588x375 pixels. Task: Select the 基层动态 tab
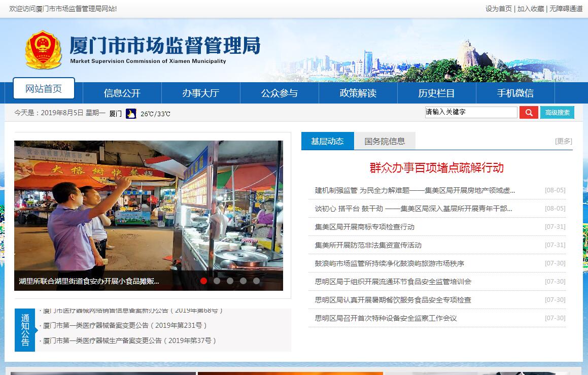(x=327, y=141)
